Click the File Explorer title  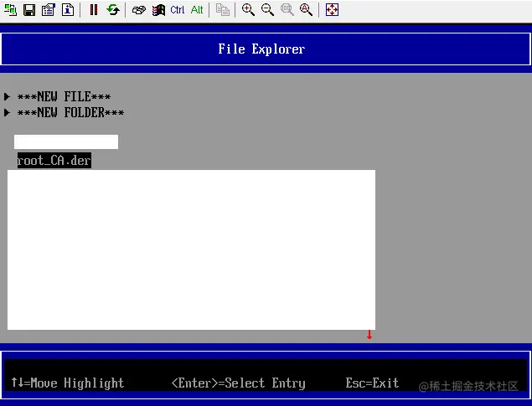pyautogui.click(x=261, y=49)
